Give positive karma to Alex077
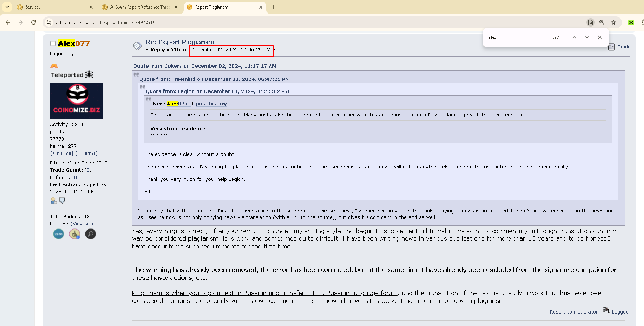Image resolution: width=644 pixels, height=326 pixels. 61,153
